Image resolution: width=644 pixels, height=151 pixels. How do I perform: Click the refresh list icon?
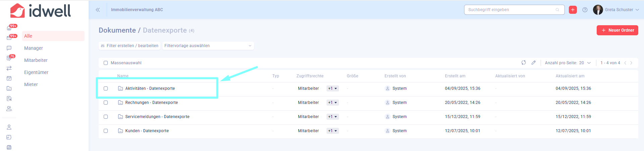[524, 63]
